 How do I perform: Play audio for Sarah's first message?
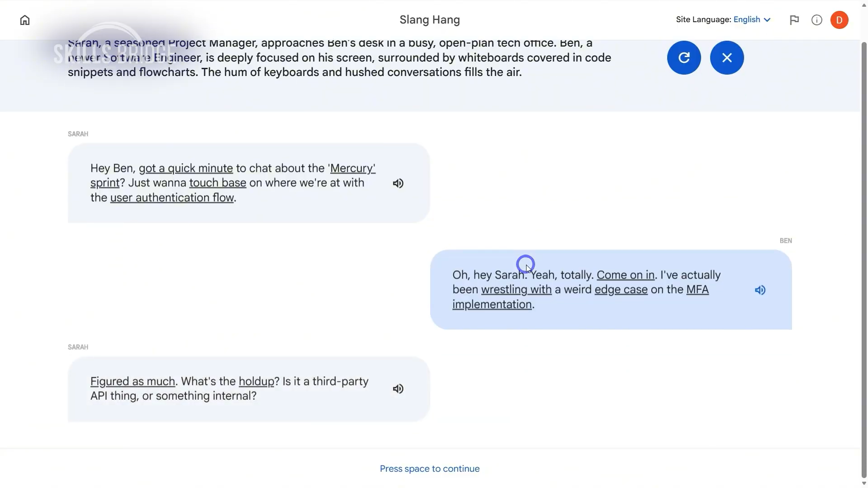point(398,183)
